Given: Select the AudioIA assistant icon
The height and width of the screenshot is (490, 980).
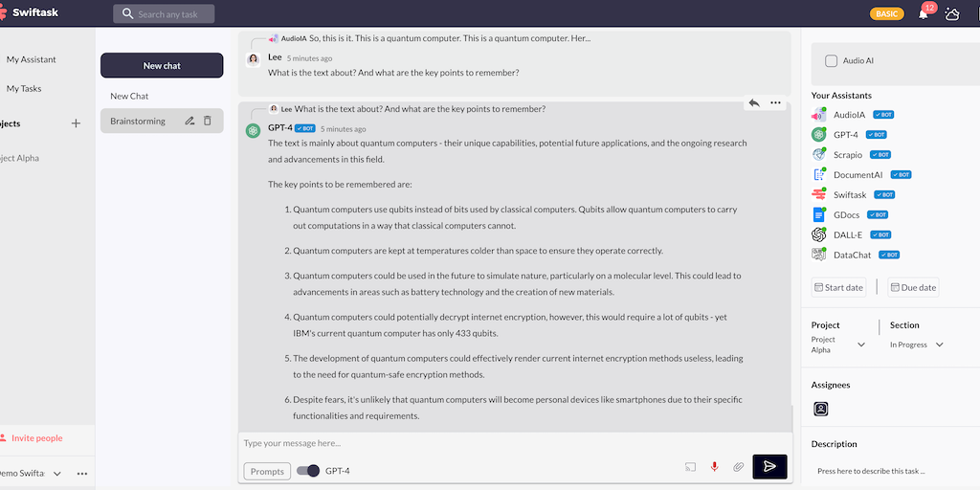Looking at the screenshot, I should click(x=819, y=115).
